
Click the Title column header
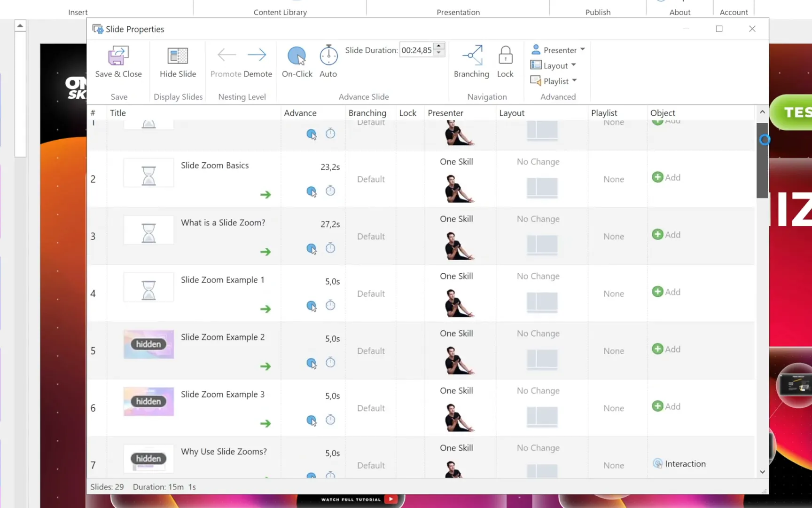click(118, 113)
